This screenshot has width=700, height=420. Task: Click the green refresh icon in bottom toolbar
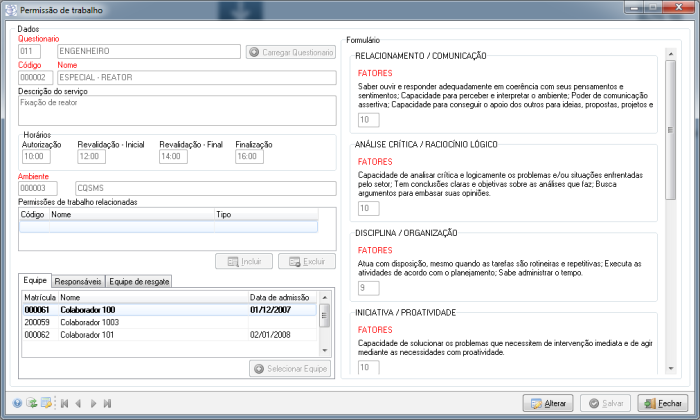point(32,403)
